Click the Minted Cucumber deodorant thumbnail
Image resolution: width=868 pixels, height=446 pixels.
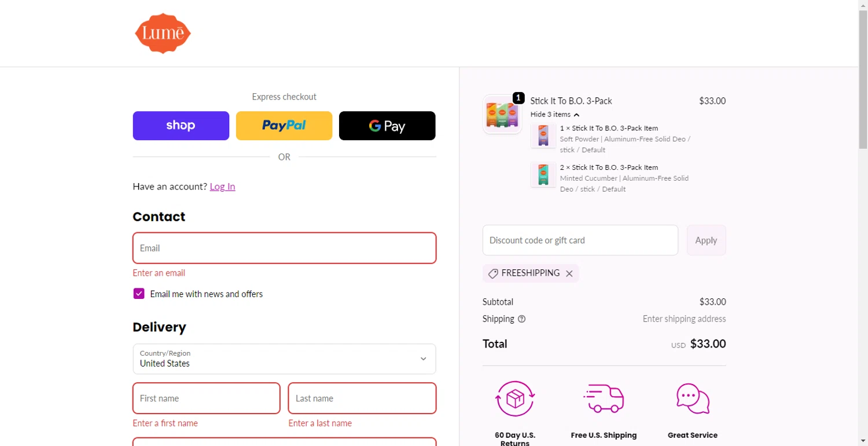point(543,175)
